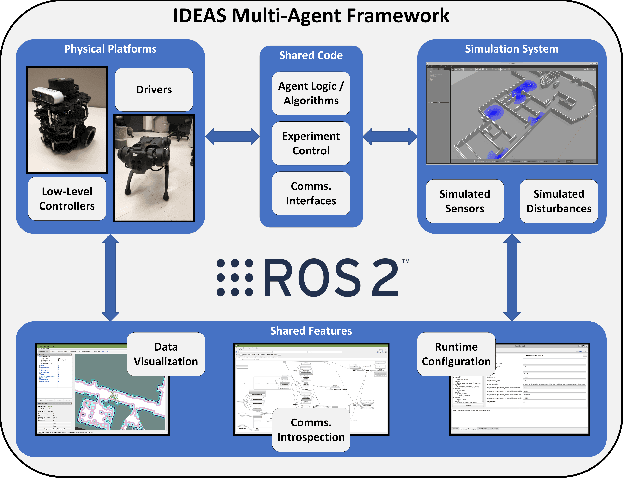Click the double arrow between Shared Code and Simulation System
This screenshot has width=624, height=478.
pyautogui.click(x=387, y=133)
